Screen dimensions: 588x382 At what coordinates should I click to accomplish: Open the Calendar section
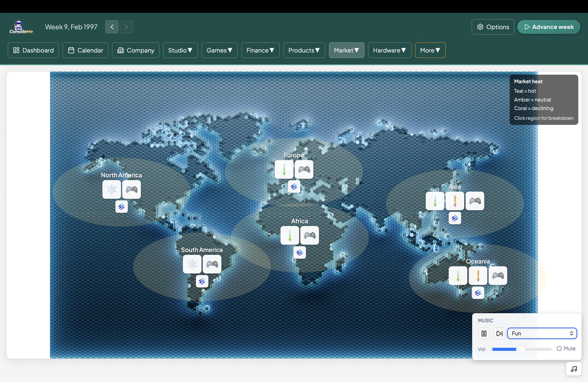pos(85,50)
